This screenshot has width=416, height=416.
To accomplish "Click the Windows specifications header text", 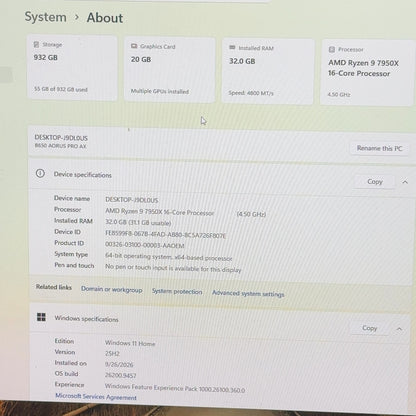I will coord(86,319).
